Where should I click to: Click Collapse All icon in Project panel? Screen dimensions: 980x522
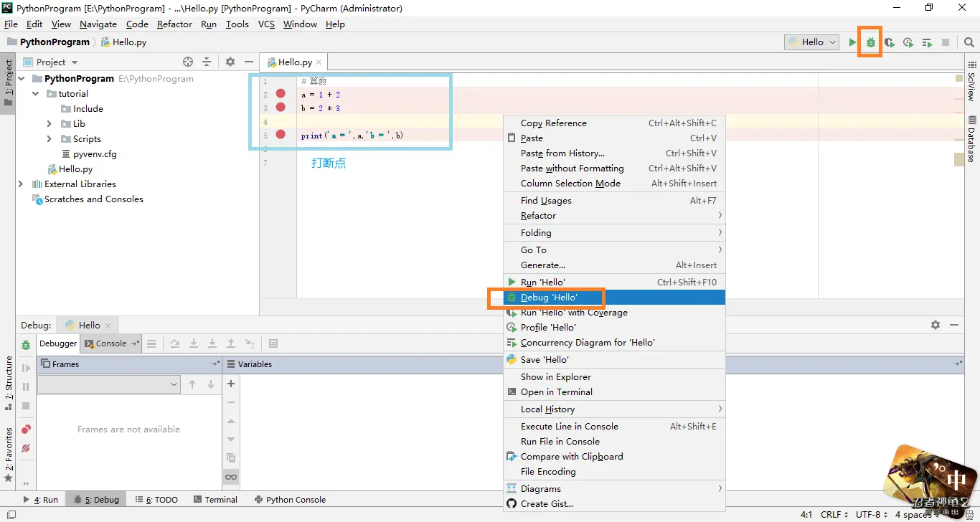tap(207, 62)
